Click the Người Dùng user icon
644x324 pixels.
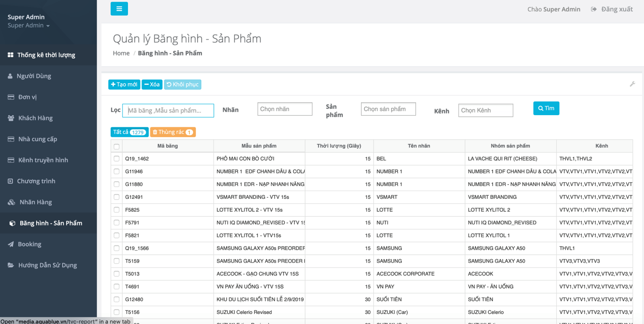coord(10,76)
